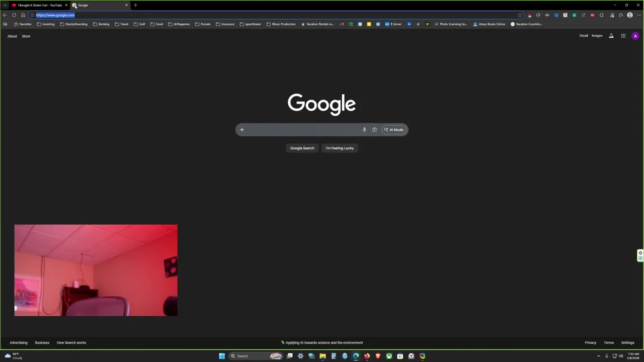
Task: Open How Search works link
Action: [x=71, y=343]
